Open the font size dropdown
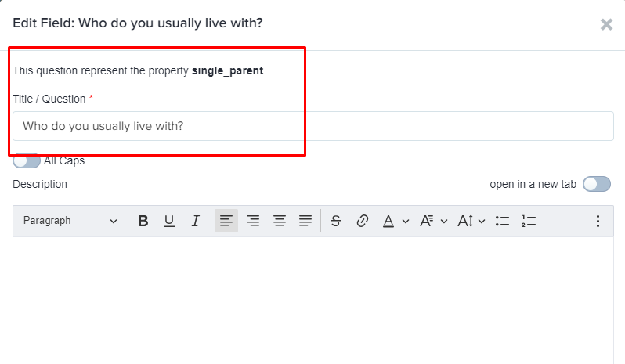The image size is (625, 364). [471, 221]
